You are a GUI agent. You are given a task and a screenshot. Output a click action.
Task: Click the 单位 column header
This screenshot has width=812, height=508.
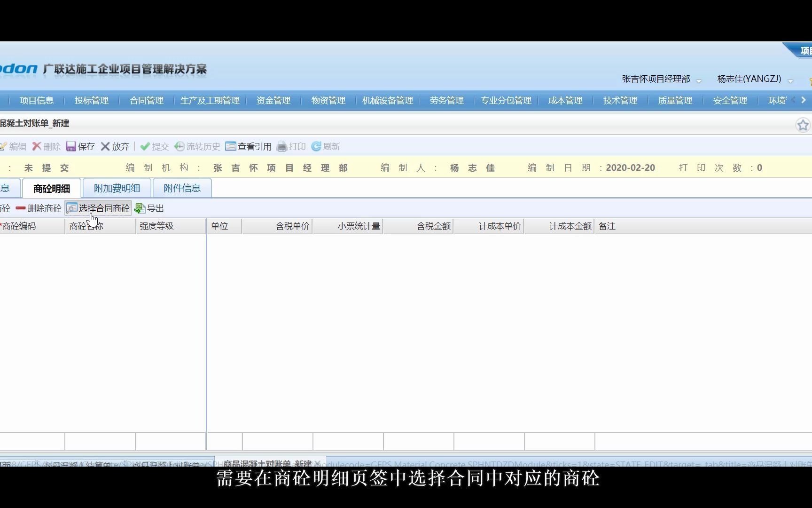tap(224, 226)
